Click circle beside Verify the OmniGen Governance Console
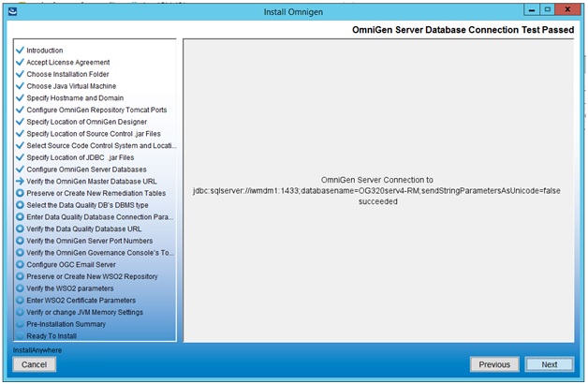Screen dimensions: 588x384 (21, 253)
